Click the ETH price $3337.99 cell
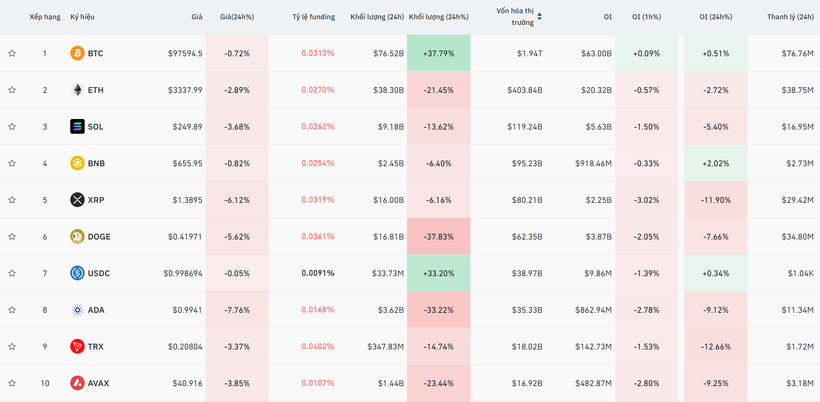The image size is (820, 402). tap(185, 90)
